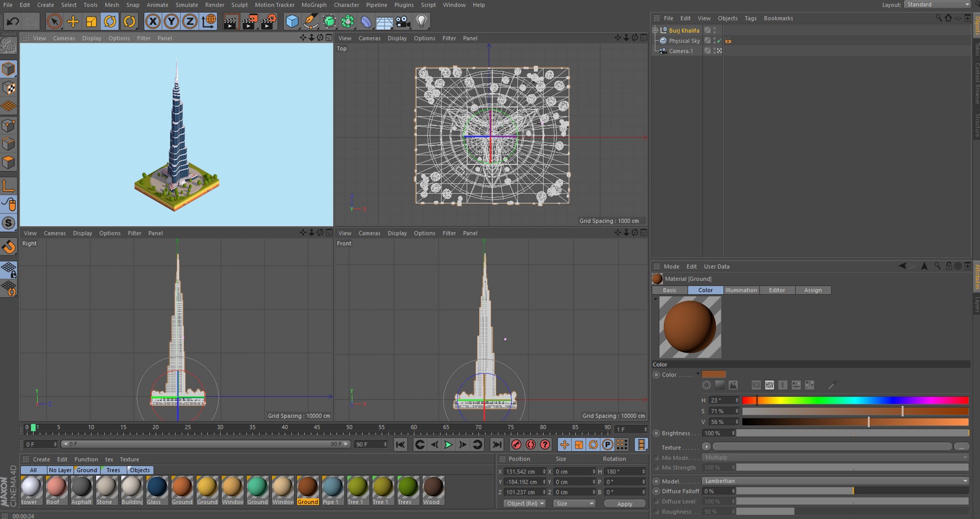Toggle Y-axis lock
This screenshot has width=980, height=519.
point(171,21)
